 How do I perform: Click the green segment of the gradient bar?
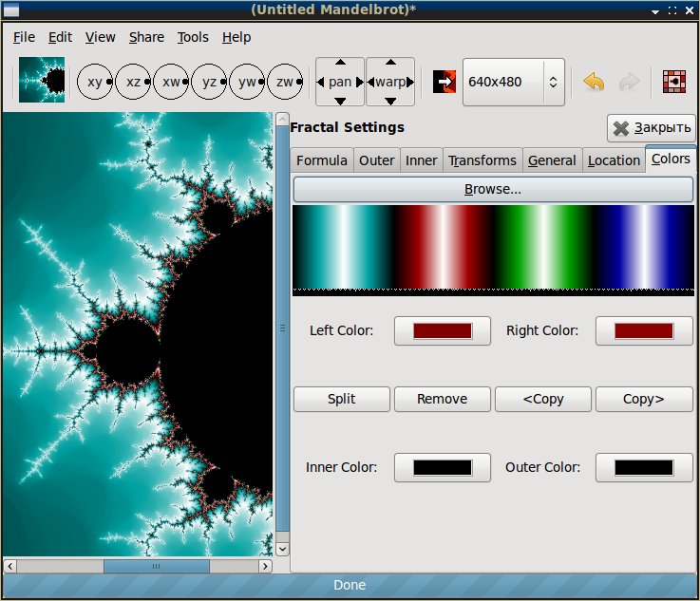pos(543,247)
